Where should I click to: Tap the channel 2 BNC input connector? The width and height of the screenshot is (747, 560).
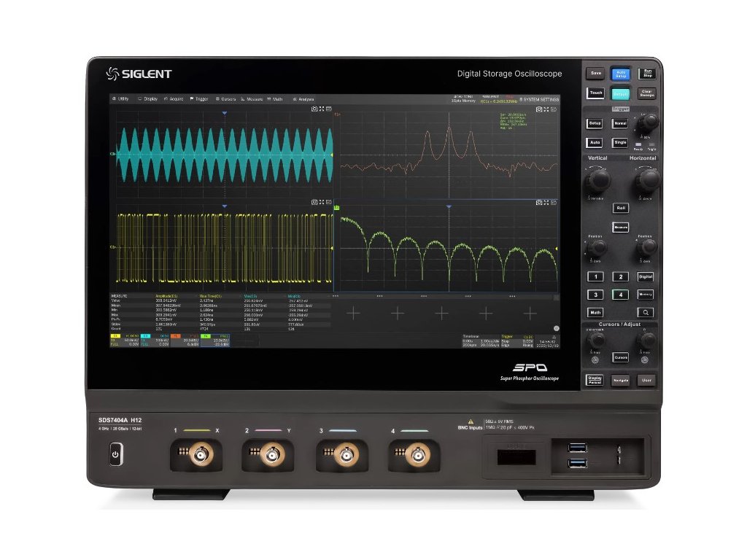[272, 456]
